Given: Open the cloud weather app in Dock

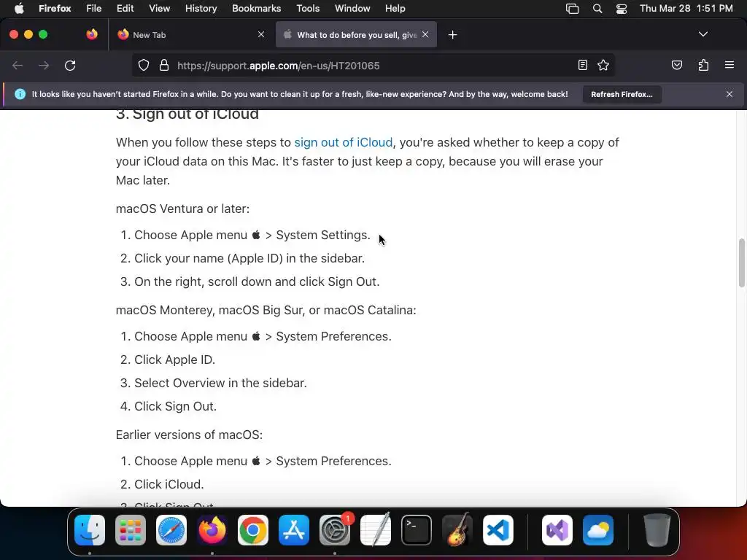Looking at the screenshot, I should click(x=598, y=530).
